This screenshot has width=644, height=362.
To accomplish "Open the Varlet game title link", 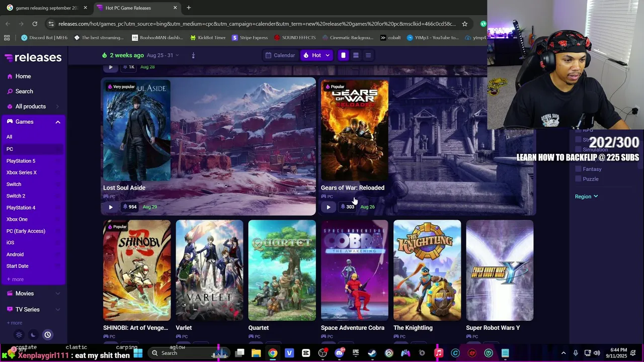I will coord(184,328).
